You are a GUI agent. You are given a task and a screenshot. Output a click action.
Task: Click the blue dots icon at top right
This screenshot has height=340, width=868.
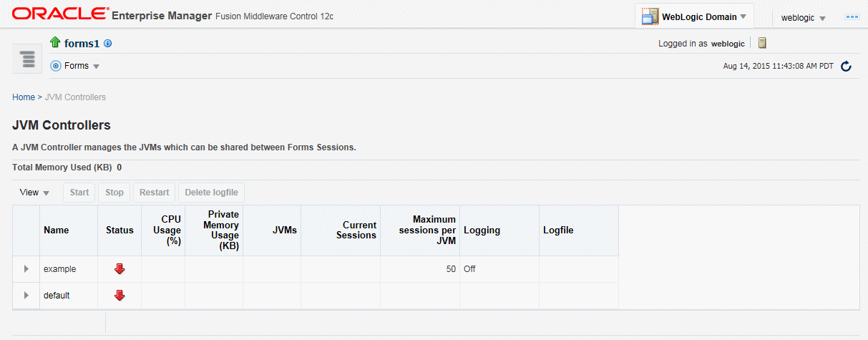click(852, 16)
